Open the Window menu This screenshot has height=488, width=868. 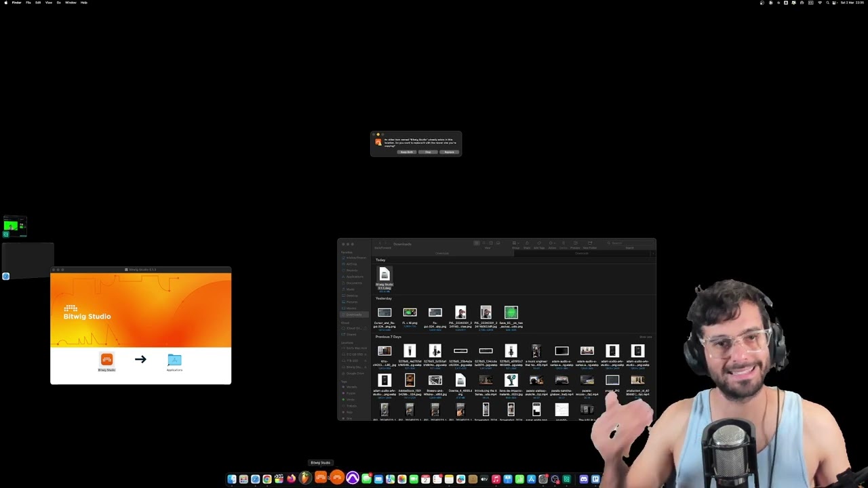click(x=71, y=3)
